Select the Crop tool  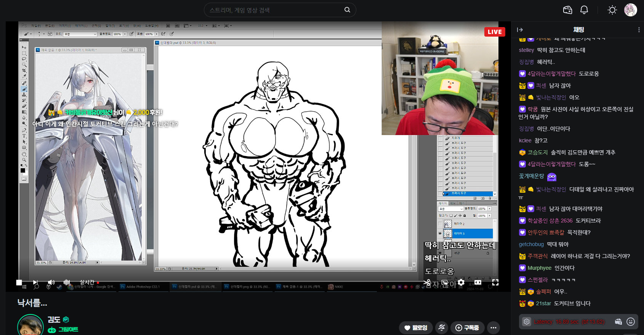click(x=24, y=71)
